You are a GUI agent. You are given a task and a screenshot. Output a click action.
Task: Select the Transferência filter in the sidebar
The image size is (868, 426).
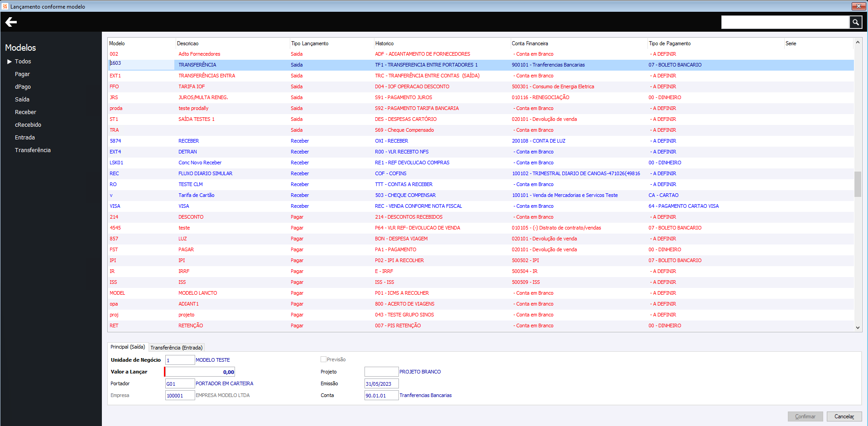(x=33, y=150)
